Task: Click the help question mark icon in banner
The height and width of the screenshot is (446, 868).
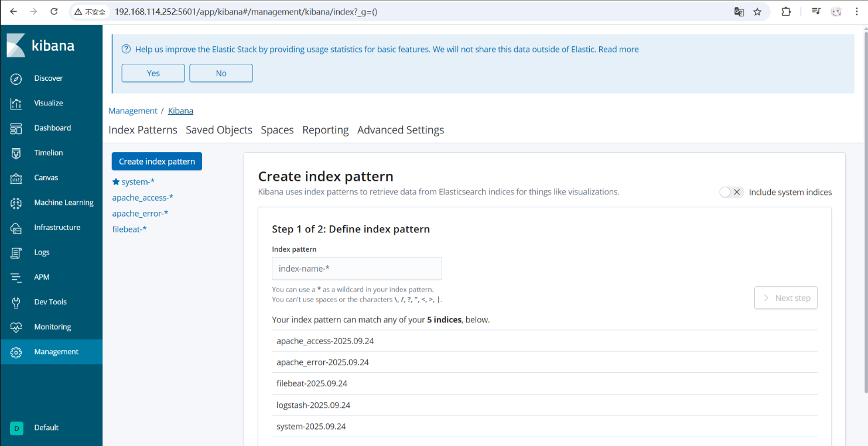Action: pyautogui.click(x=126, y=49)
